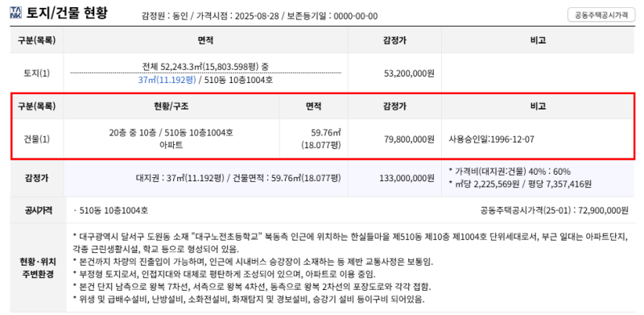Click the bold 감정가 row label
The width and height of the screenshot is (644, 315).
tap(36, 179)
